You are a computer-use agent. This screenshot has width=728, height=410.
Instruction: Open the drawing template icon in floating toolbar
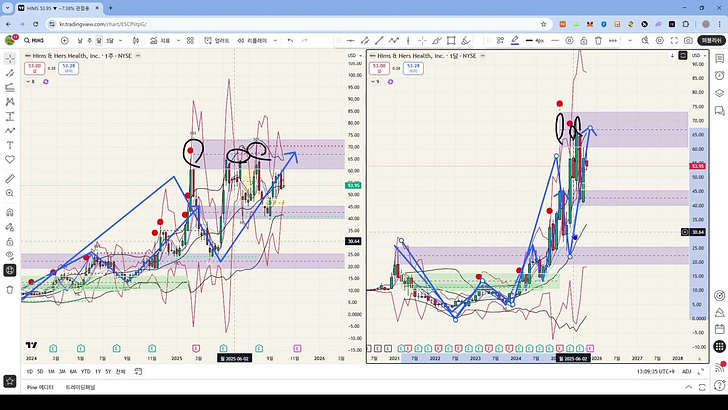[500, 41]
